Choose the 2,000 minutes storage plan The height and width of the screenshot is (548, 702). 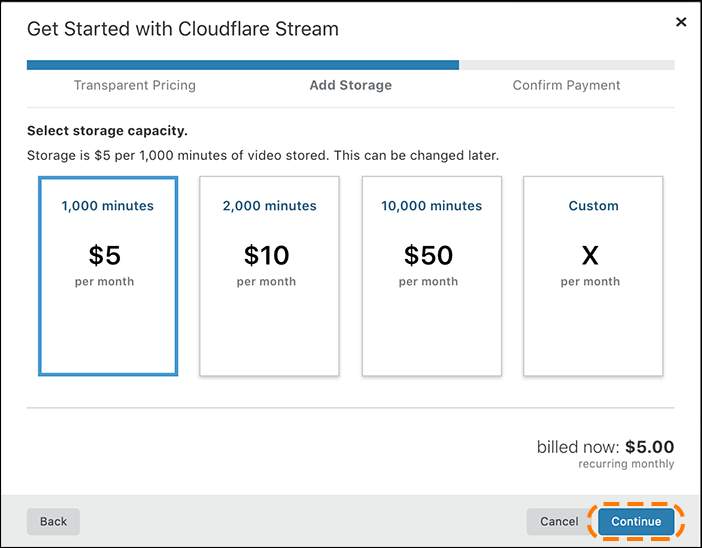pyautogui.click(x=269, y=275)
